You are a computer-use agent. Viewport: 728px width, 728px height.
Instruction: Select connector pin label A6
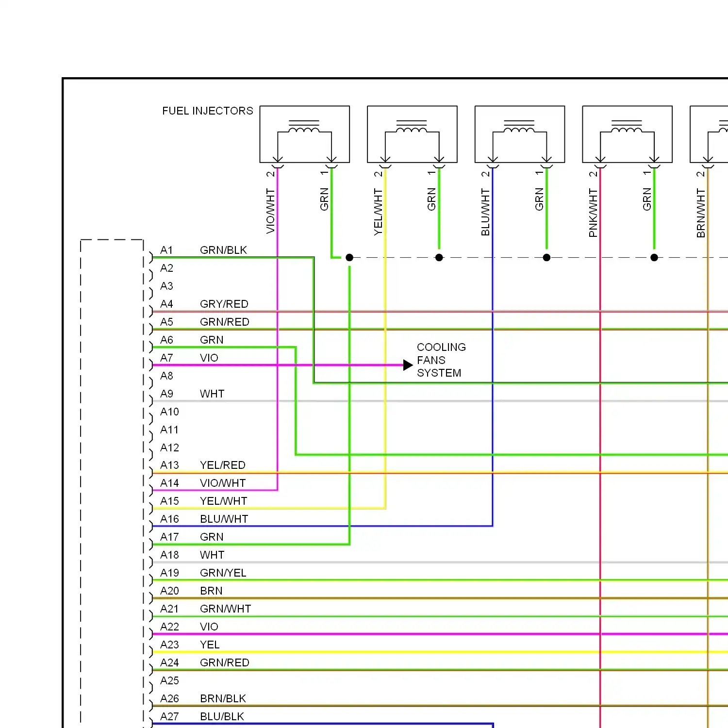[166, 340]
